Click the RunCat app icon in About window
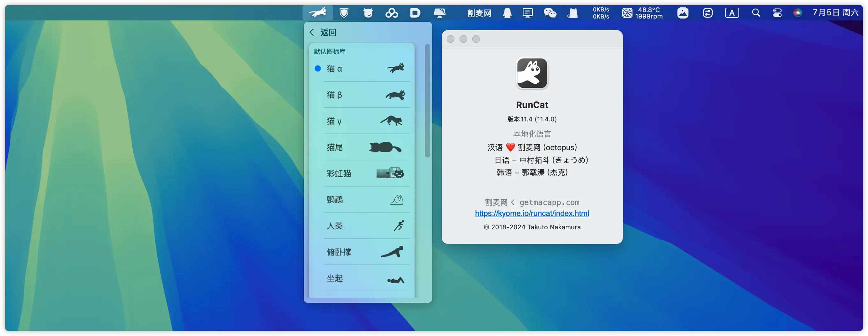This screenshot has width=868, height=336. coord(532,73)
